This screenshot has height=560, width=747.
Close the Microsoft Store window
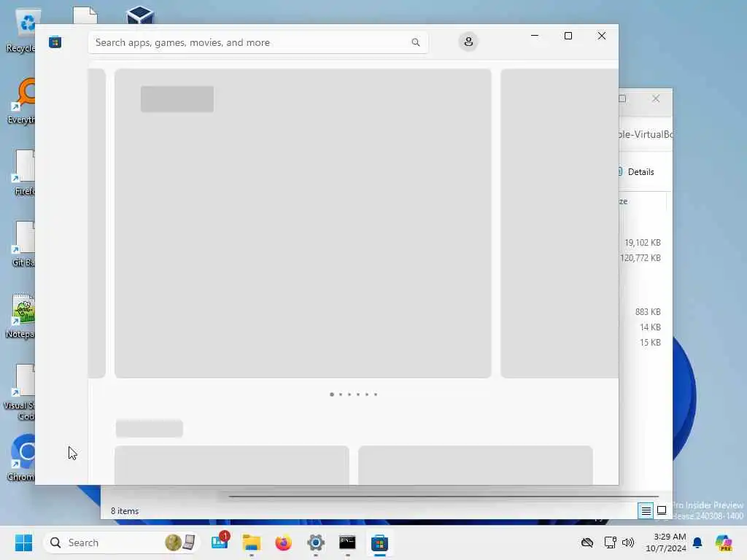coord(602,36)
